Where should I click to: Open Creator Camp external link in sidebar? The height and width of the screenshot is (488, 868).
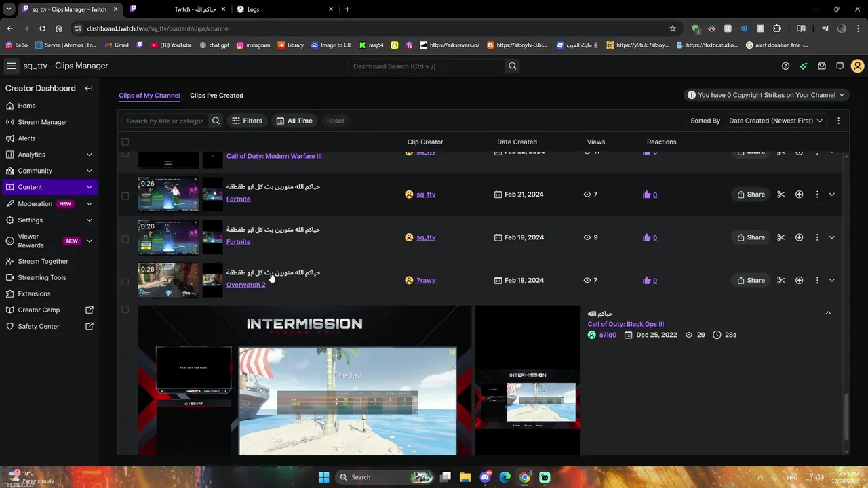coord(49,310)
